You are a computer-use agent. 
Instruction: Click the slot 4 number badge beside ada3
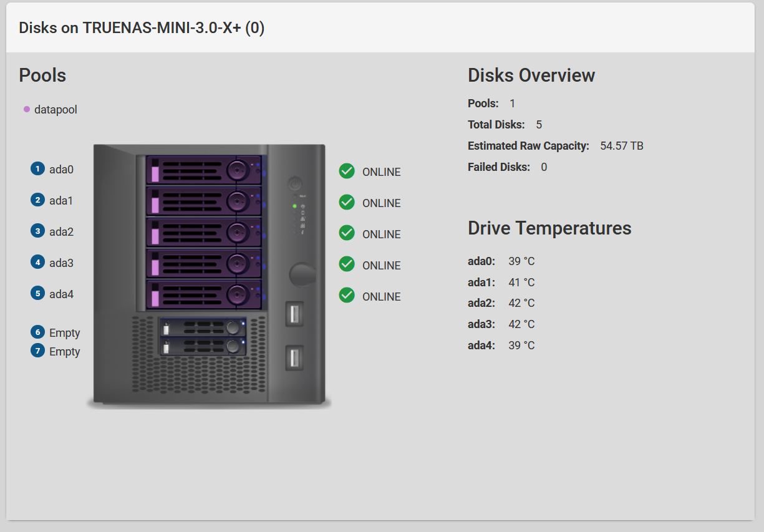(38, 263)
